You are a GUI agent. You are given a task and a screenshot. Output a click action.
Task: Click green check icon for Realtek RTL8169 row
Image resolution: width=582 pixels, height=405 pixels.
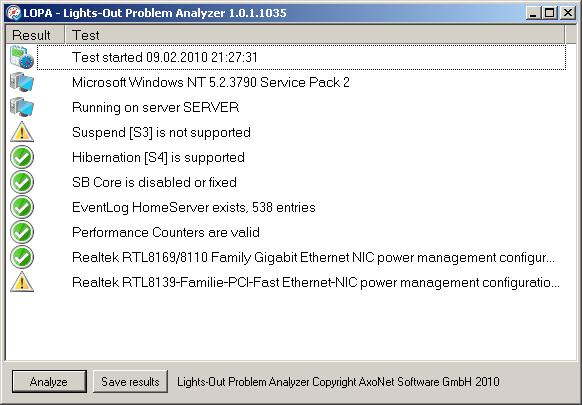tap(22, 257)
